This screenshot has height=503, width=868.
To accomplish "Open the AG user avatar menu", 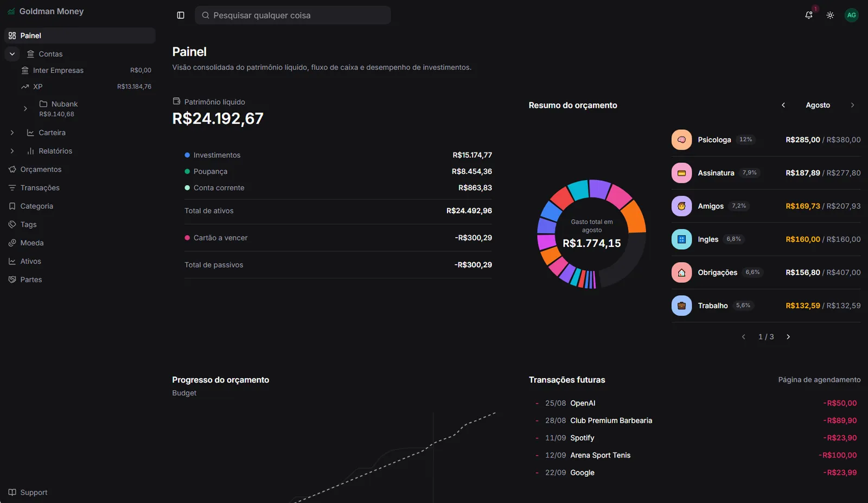I will tap(852, 15).
